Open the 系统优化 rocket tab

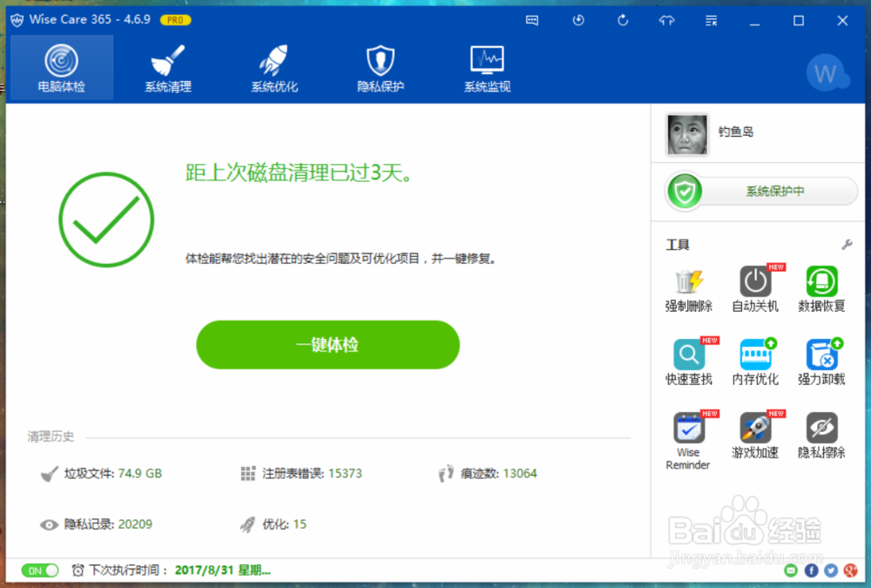click(x=274, y=68)
